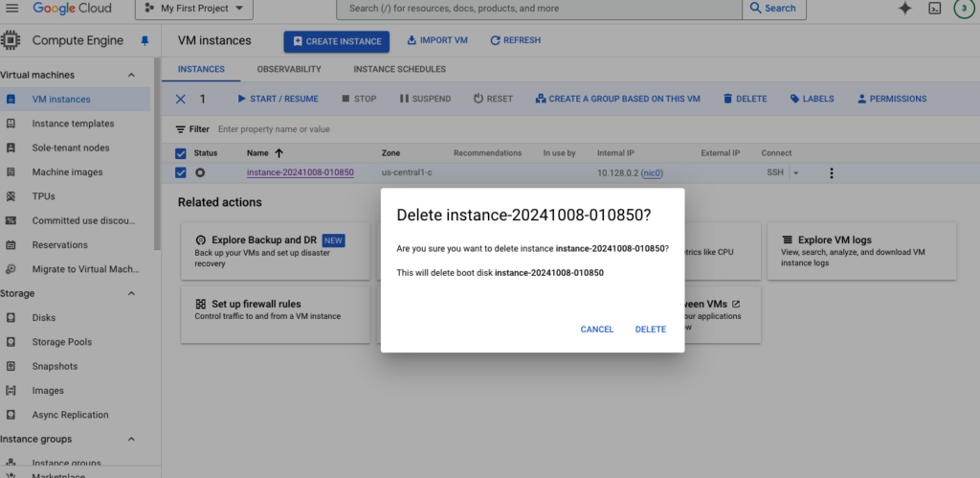The width and height of the screenshot is (980, 478).
Task: Click the Disks sidebar icon
Action: pos(11,318)
